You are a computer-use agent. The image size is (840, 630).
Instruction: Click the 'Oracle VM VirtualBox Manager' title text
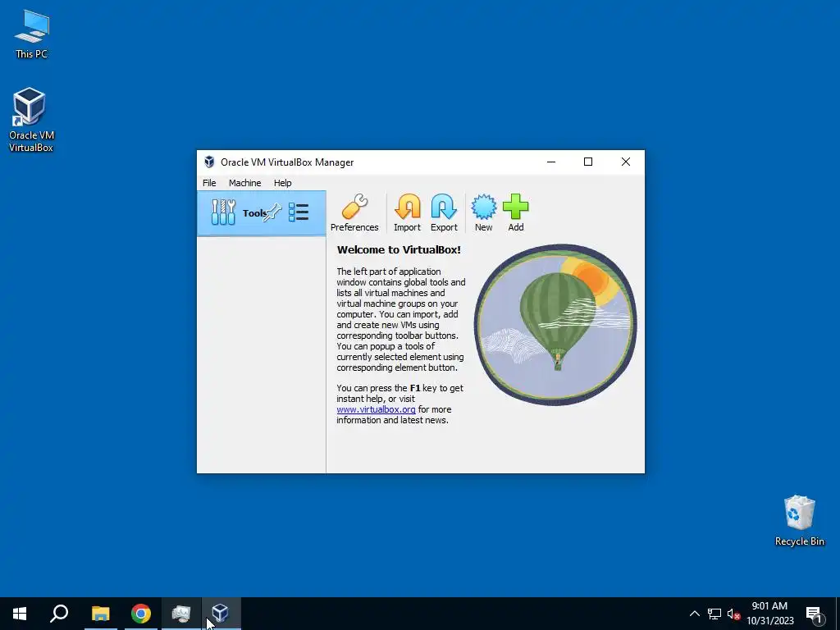(287, 162)
